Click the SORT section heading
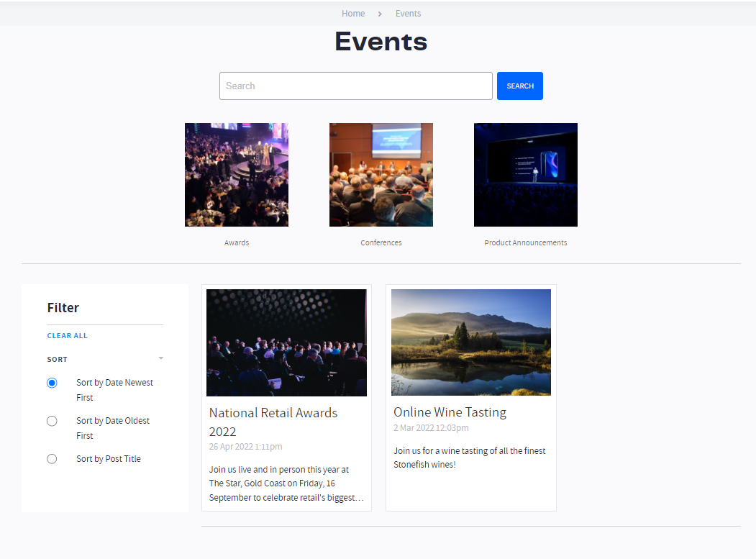 (x=57, y=359)
